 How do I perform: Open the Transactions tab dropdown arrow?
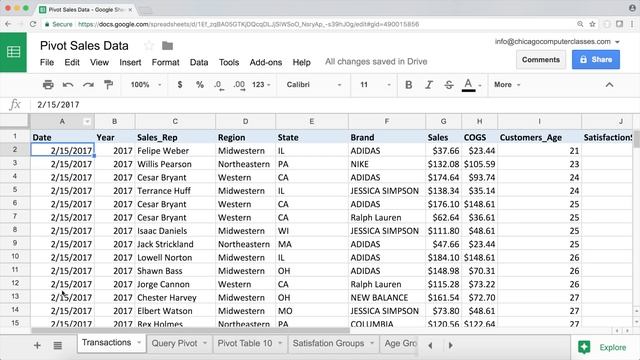pyautogui.click(x=139, y=342)
